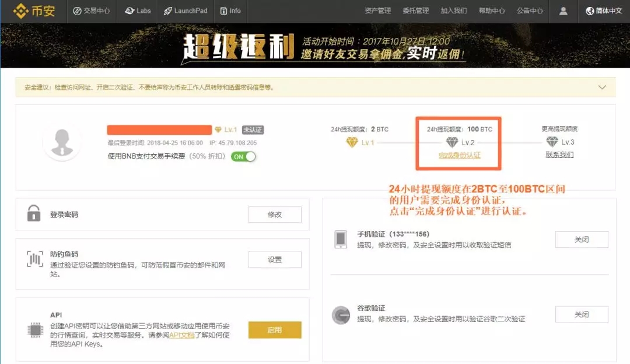Open the API文档 documentation link
630x364 pixels.
click(181, 335)
